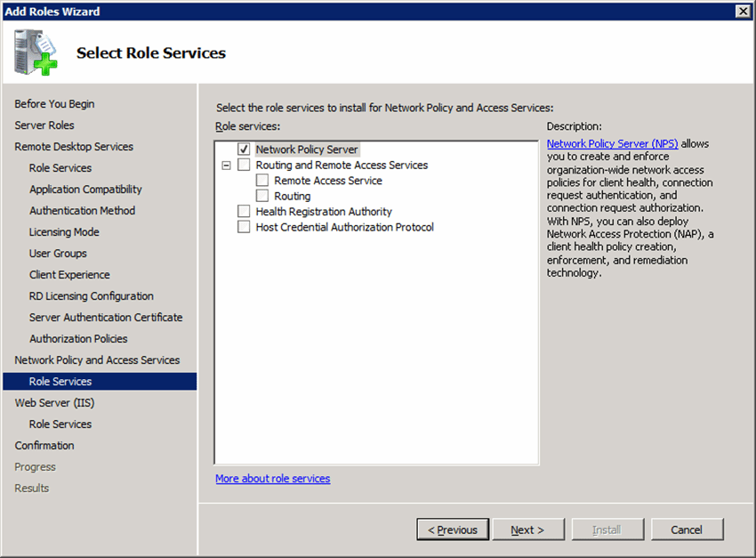Cancel the wizard
The width and height of the screenshot is (756, 558).
(687, 530)
